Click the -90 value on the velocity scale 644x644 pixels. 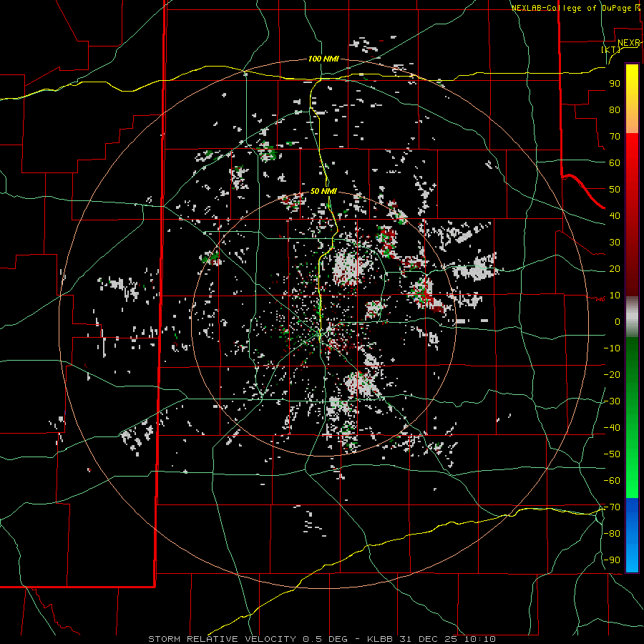pos(612,560)
